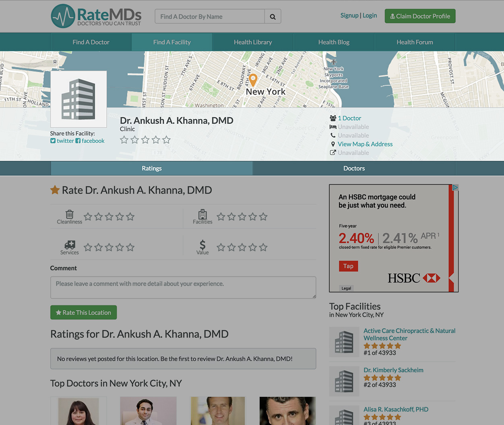Open the 1 Doctor link
504x425 pixels.
[349, 118]
